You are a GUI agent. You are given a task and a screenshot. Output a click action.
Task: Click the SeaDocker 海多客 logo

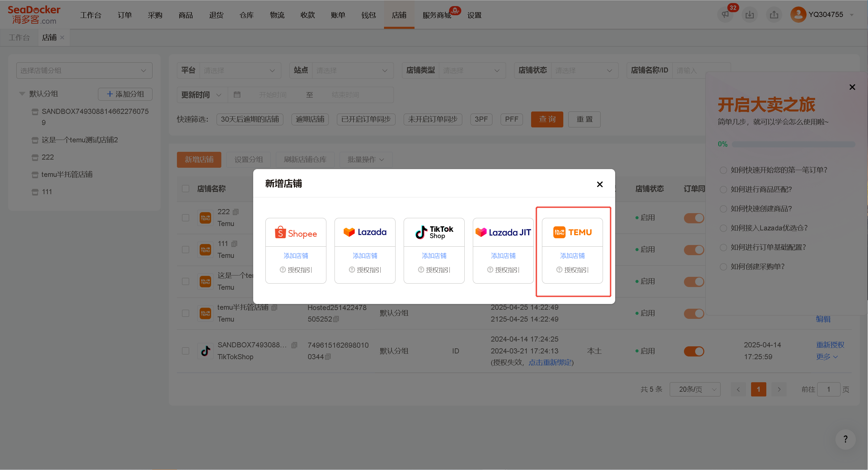click(34, 15)
